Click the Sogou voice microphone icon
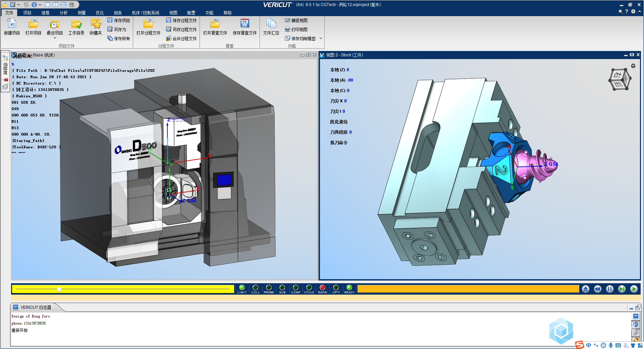Viewport: 644px width, 349px height. click(611, 345)
